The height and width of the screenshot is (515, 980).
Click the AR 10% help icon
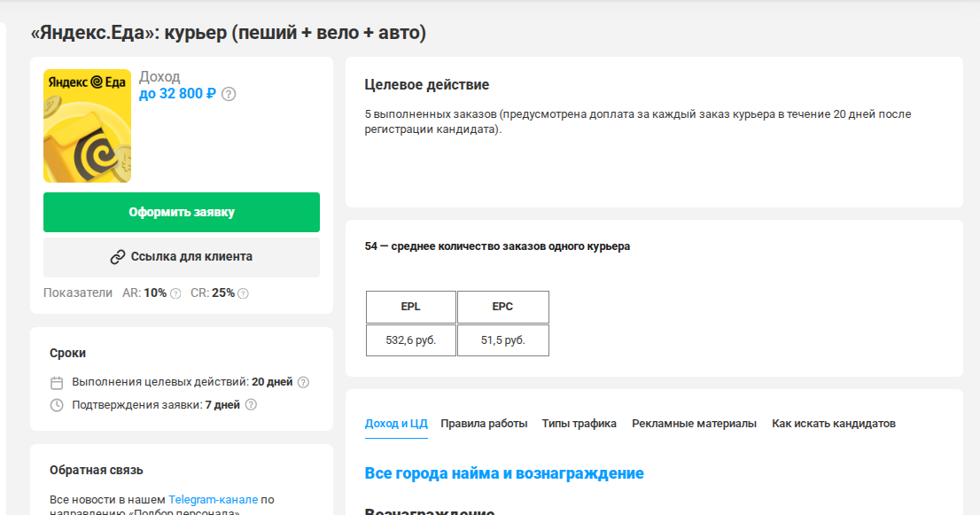[175, 293]
